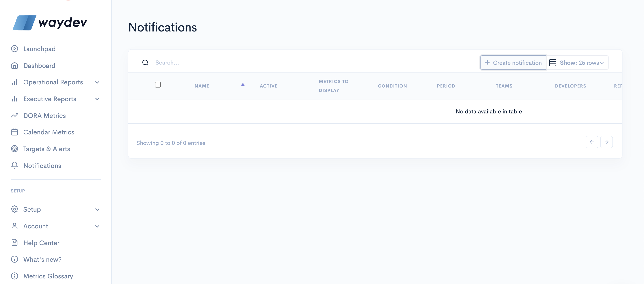This screenshot has height=284, width=644.
Task: Open the Metrics Glossary menu item
Action: pos(48,276)
